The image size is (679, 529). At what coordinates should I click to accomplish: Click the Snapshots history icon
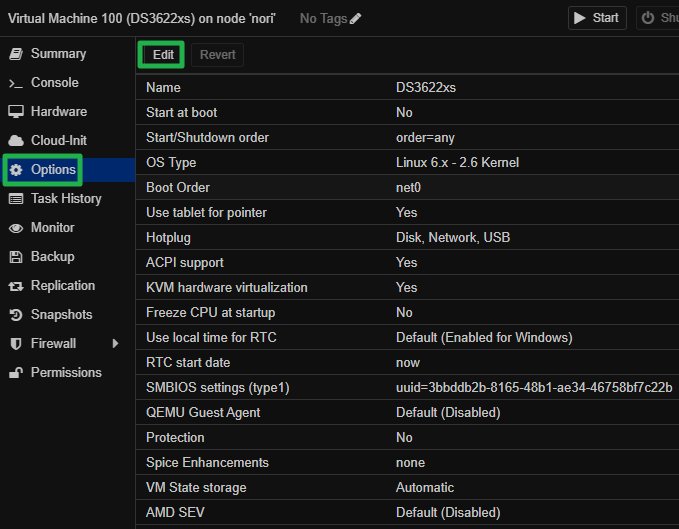(15, 315)
